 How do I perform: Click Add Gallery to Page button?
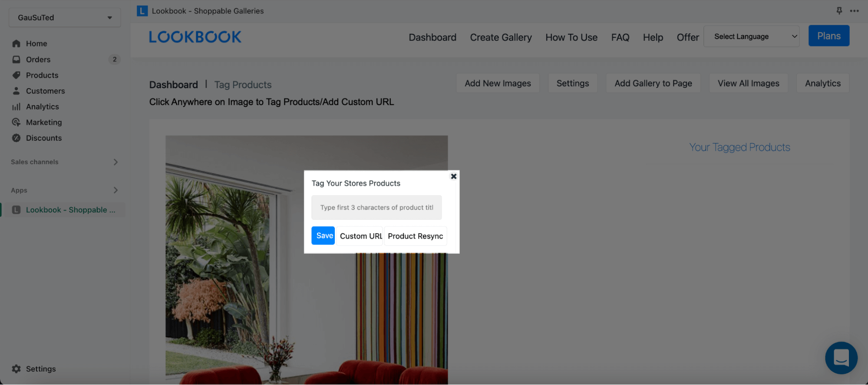tap(653, 83)
